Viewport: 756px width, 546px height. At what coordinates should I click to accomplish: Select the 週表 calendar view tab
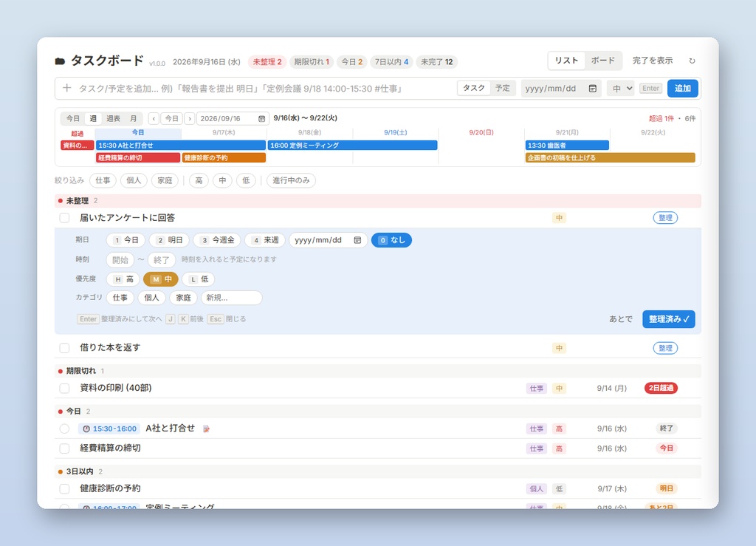click(x=113, y=119)
